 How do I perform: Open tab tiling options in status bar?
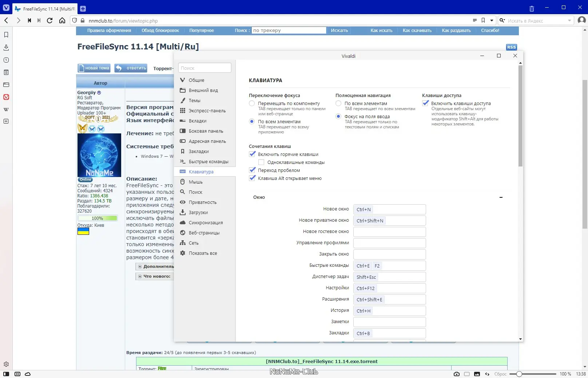17,374
